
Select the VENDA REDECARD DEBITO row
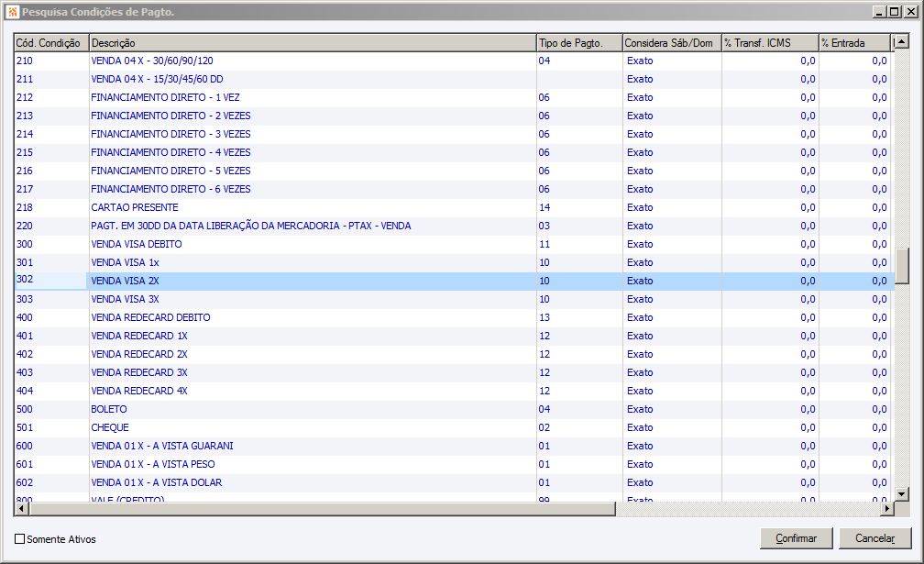point(455,317)
